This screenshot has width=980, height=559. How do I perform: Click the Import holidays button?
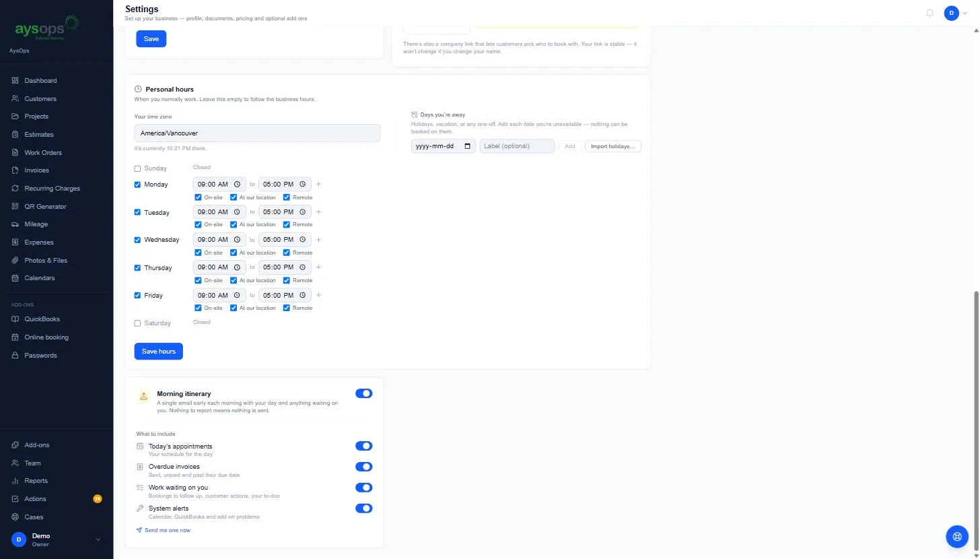pyautogui.click(x=612, y=146)
